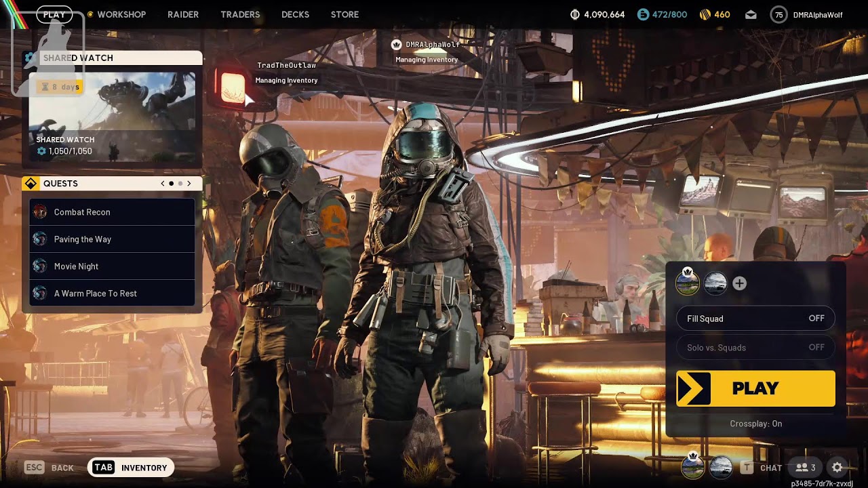Go BACK with the ESC button
Viewport: 868px width, 488px height.
[x=49, y=468]
